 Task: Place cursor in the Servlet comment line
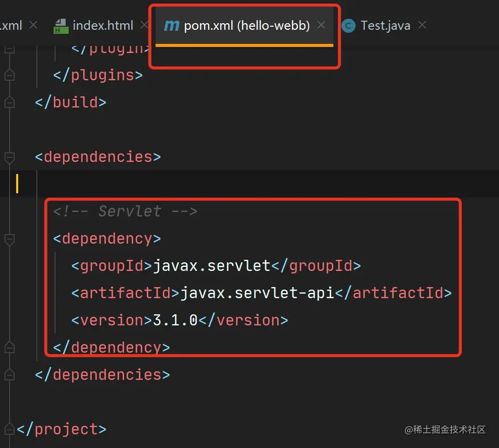pos(125,211)
